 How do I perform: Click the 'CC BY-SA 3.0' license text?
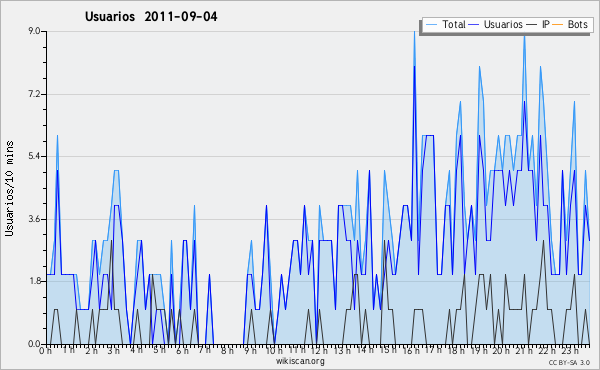[x=569, y=362]
